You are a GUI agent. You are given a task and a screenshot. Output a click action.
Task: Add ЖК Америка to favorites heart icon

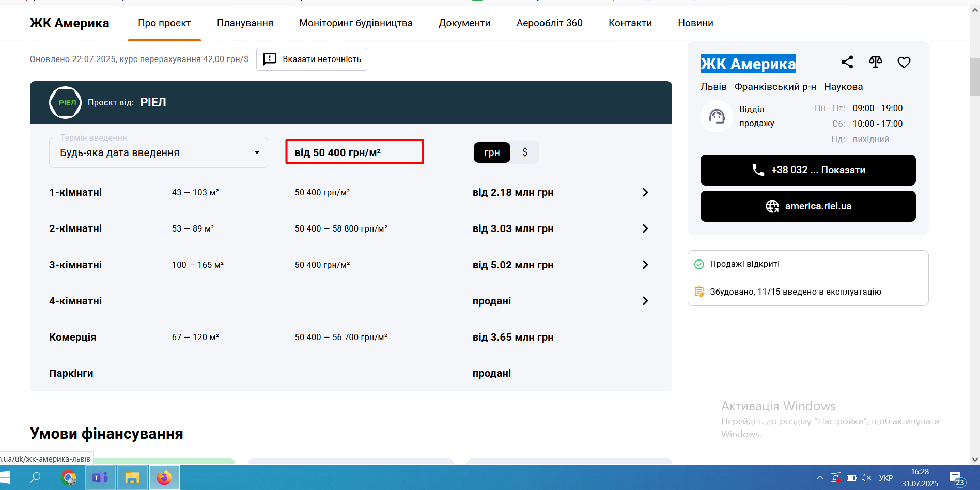pos(904,63)
